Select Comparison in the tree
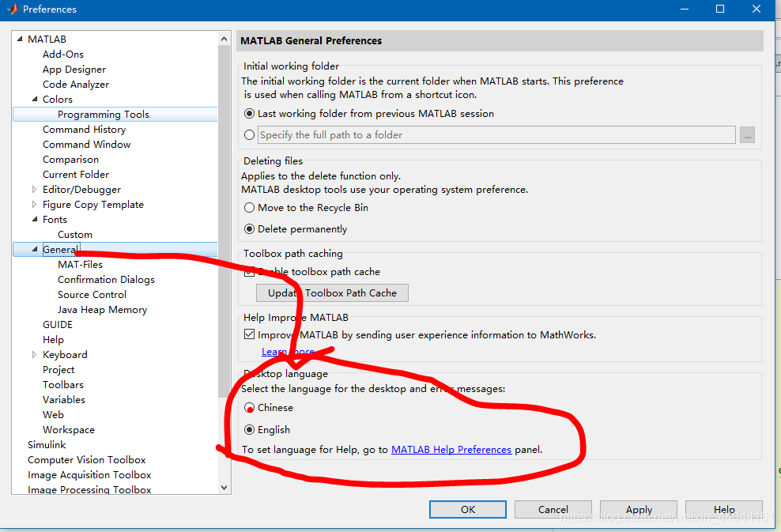 (x=70, y=160)
